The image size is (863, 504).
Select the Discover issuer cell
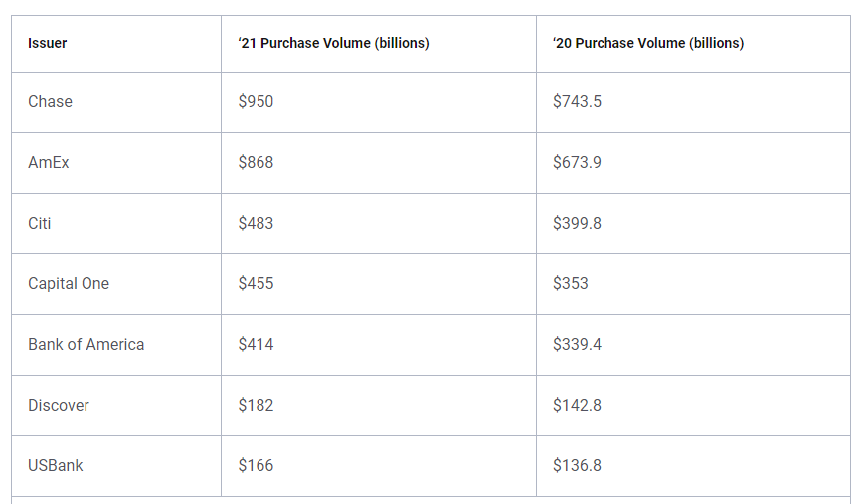pyautogui.click(x=59, y=405)
